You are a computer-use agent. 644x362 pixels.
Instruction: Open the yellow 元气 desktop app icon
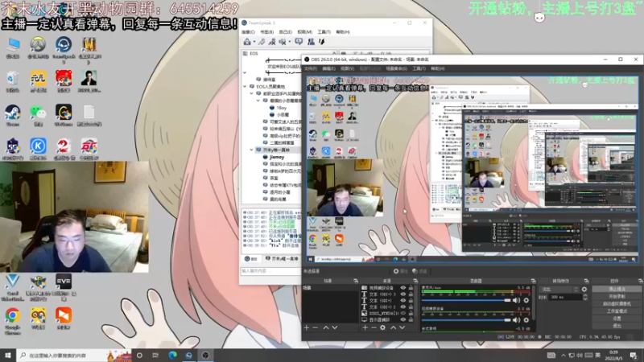[38, 80]
